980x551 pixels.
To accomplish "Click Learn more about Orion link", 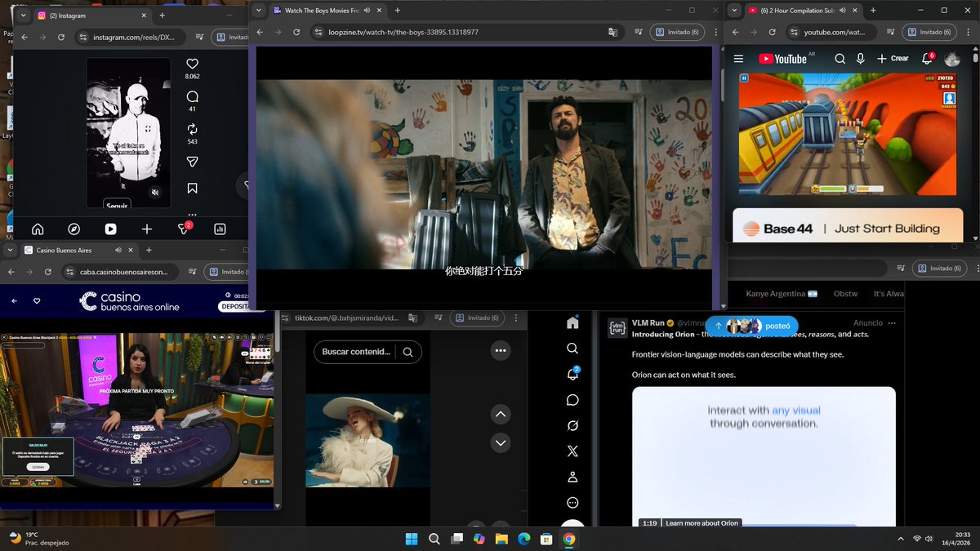I will tap(702, 523).
